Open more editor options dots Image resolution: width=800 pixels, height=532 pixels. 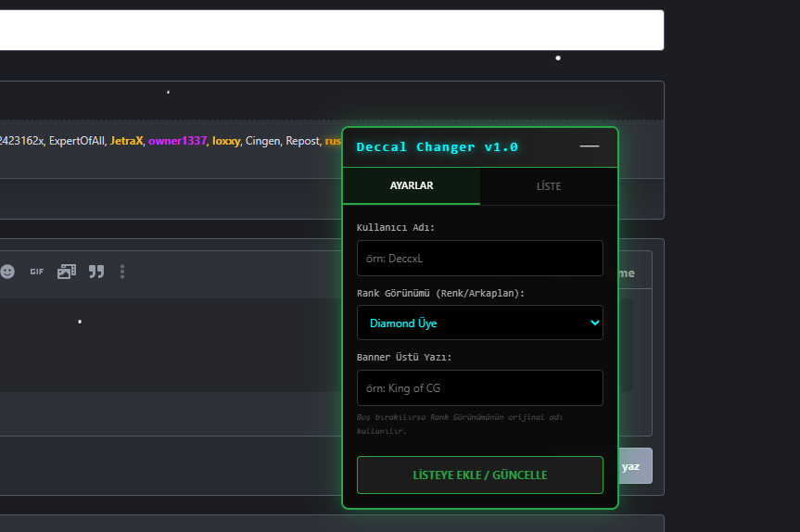tap(122, 272)
